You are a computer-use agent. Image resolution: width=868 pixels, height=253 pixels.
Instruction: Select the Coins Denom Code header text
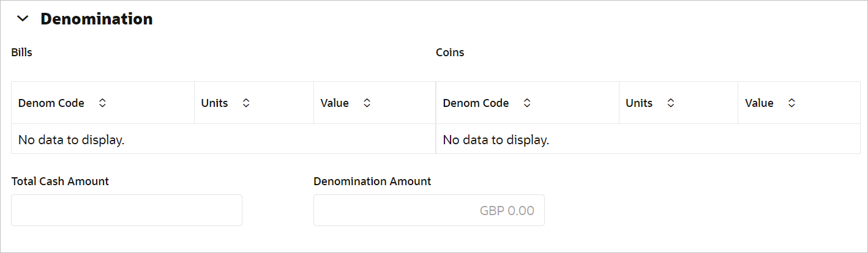[476, 103]
